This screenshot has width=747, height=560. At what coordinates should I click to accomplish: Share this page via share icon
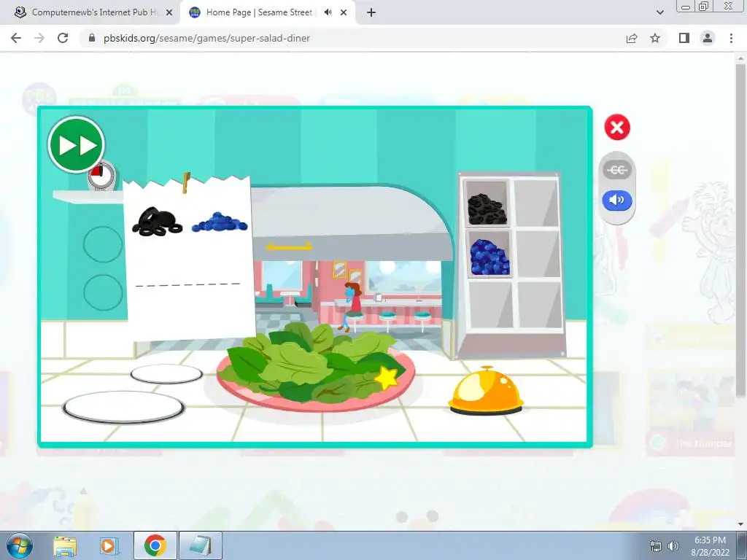(632, 38)
